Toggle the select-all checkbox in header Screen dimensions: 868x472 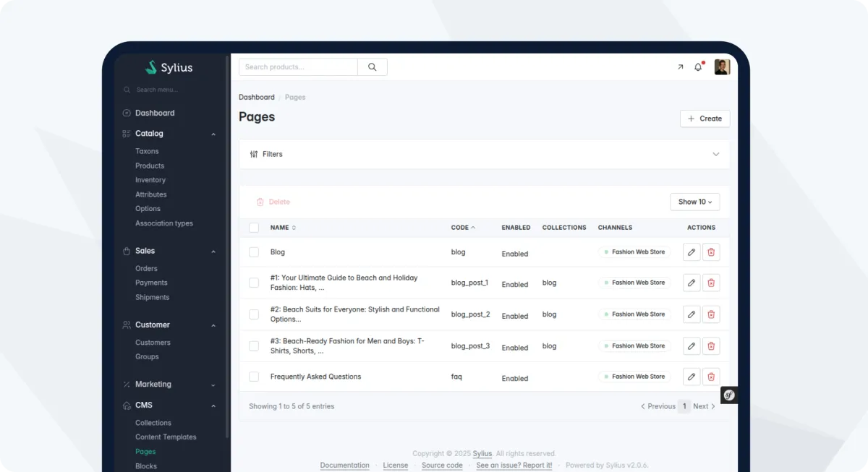tap(254, 228)
